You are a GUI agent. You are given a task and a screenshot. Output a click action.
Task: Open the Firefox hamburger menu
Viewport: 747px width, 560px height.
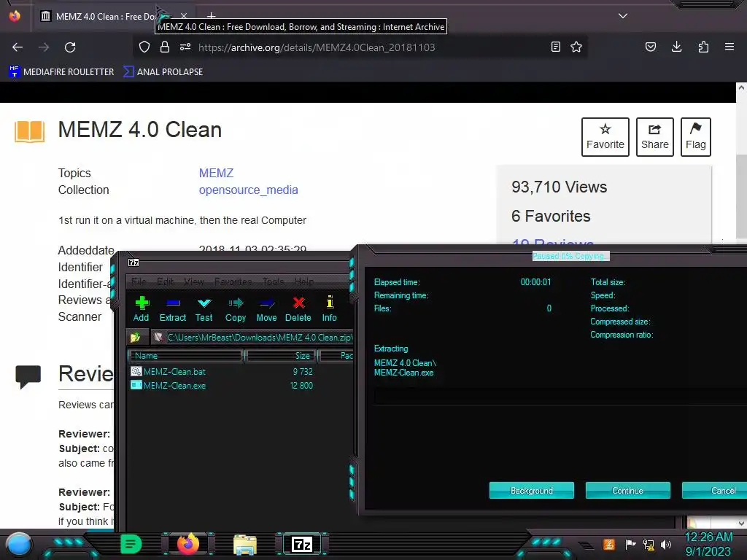point(729,47)
